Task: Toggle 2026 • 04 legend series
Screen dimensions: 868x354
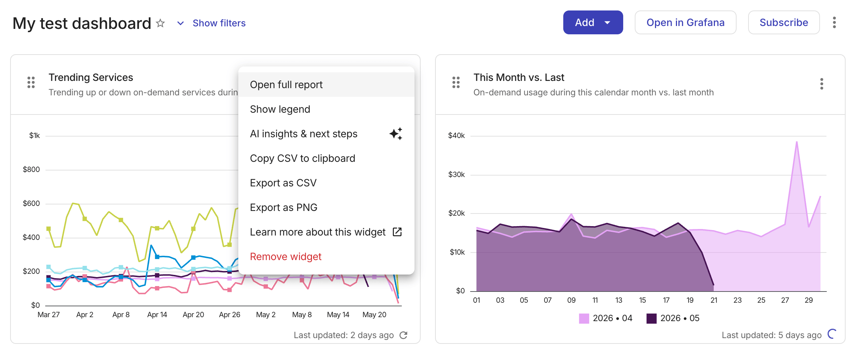Action: click(x=606, y=318)
